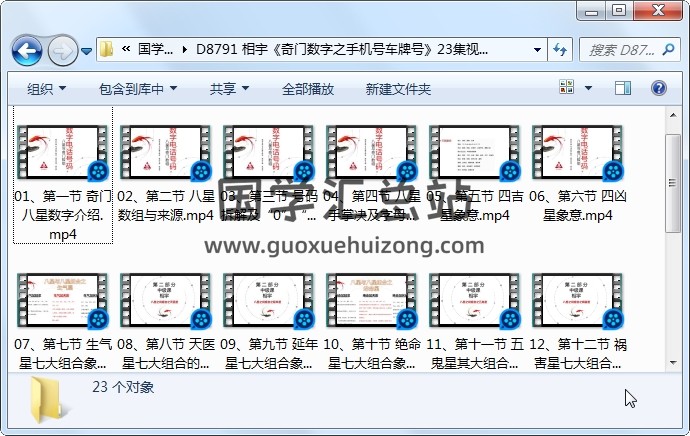Open the 组织 menu
690x436 pixels.
click(x=46, y=89)
